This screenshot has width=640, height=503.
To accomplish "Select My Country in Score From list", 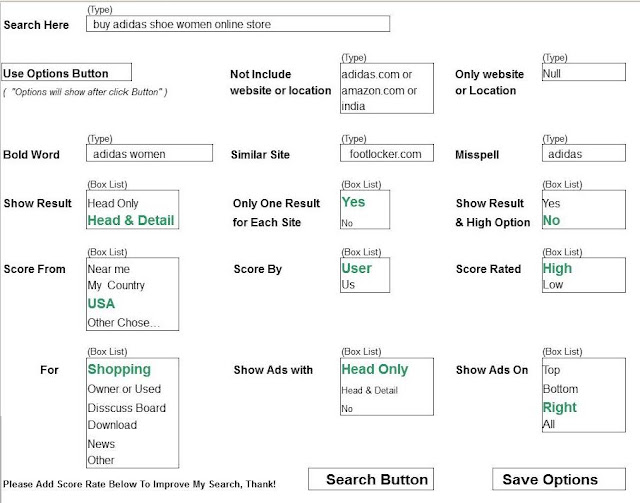I will click(116, 285).
